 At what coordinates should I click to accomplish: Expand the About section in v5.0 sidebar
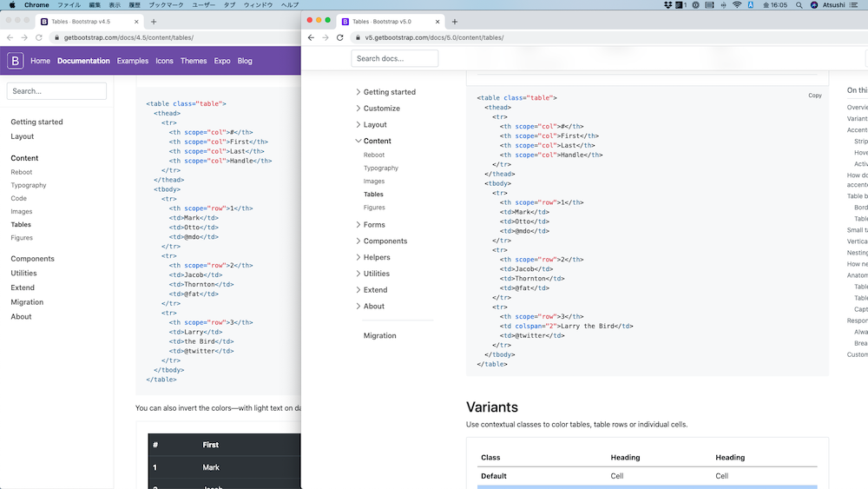tap(370, 307)
